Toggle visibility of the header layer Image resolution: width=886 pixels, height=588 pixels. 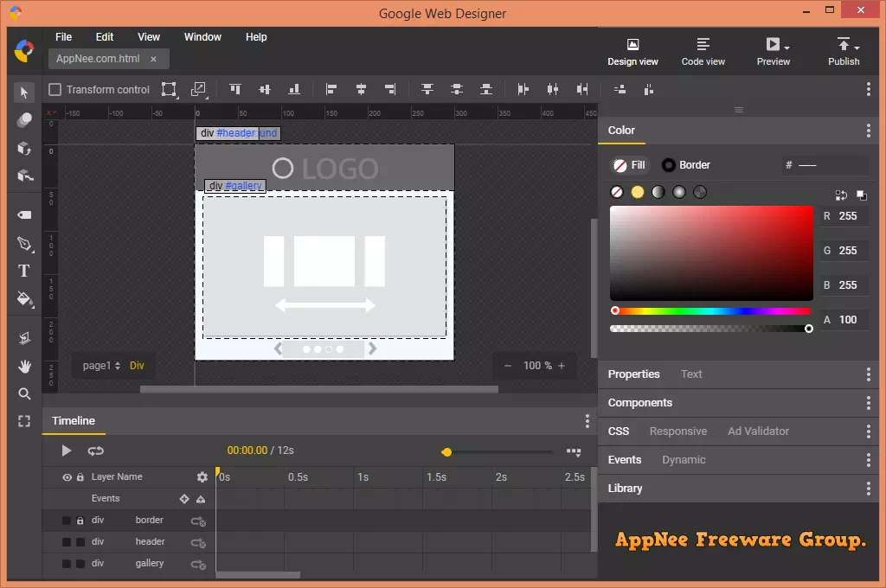pyautogui.click(x=66, y=542)
